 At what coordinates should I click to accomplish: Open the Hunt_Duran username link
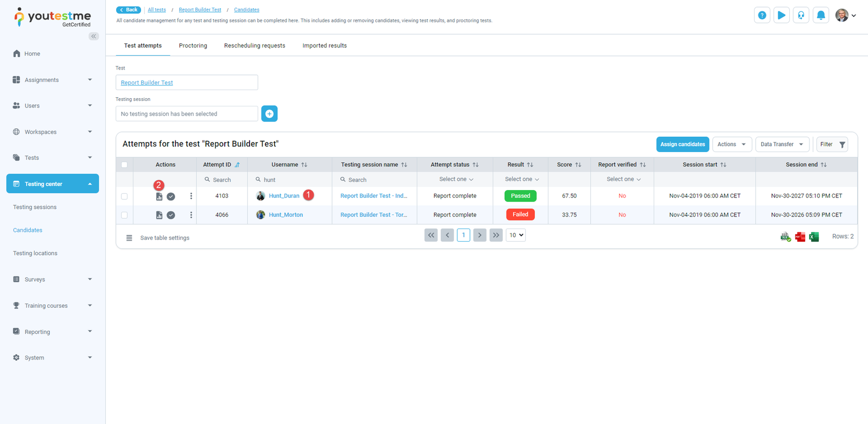pyautogui.click(x=284, y=196)
